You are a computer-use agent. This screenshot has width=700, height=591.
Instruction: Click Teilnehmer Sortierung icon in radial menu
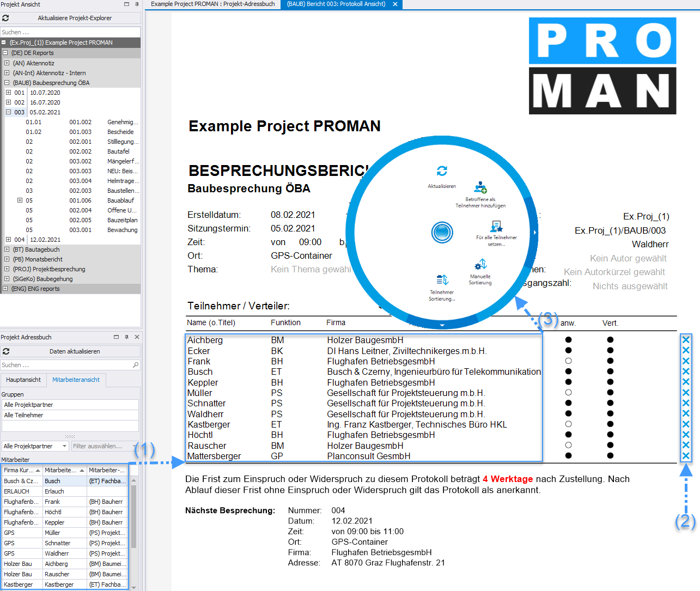(x=442, y=280)
